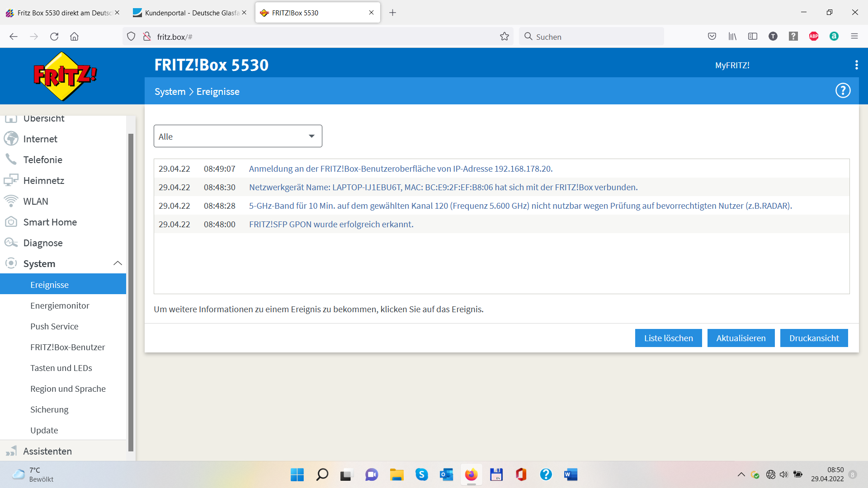868x488 pixels.
Task: Open Adblock Plus extension icon
Action: (814, 37)
